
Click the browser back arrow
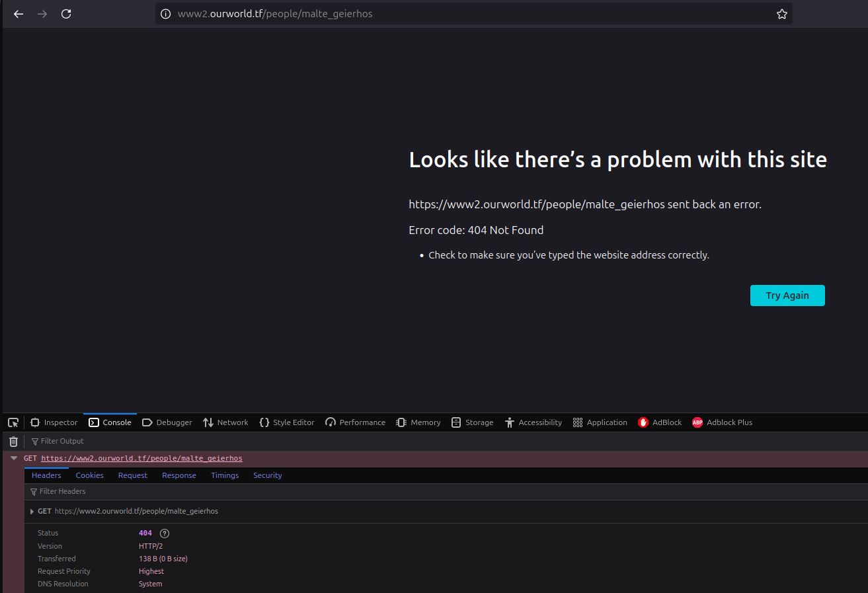(19, 14)
